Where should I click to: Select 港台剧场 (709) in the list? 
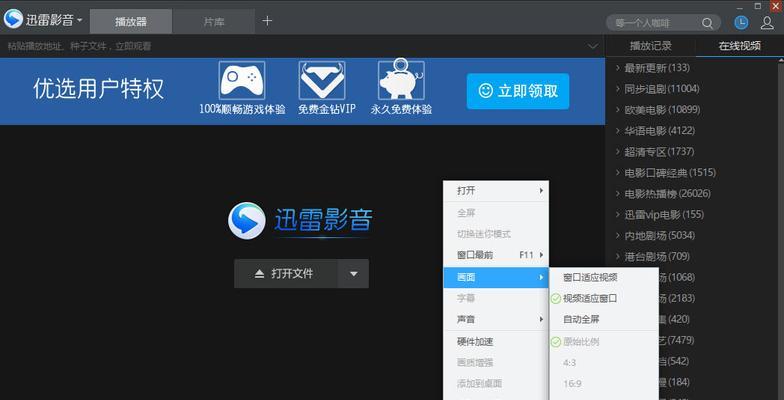coord(656,256)
